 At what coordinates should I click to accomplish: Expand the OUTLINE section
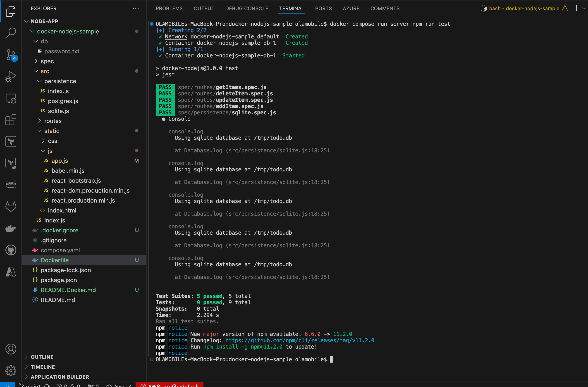(84, 357)
